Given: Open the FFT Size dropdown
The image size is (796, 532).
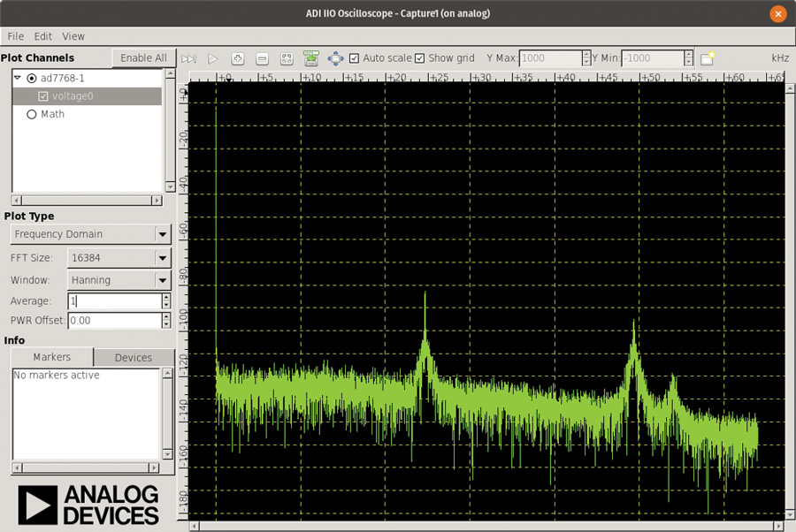Looking at the screenshot, I should pos(119,258).
